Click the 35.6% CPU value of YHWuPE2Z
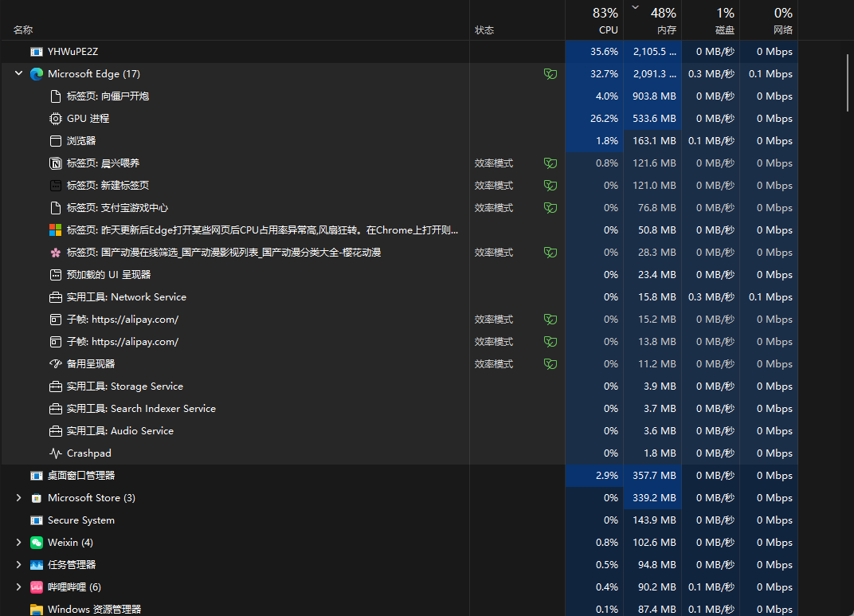The image size is (854, 616). click(604, 52)
